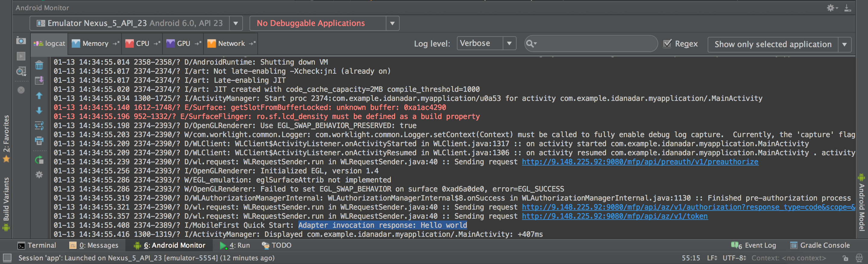Viewport: 868px width, 264px height.
Task: Restart logcat with the green arrow icon
Action: (39, 160)
